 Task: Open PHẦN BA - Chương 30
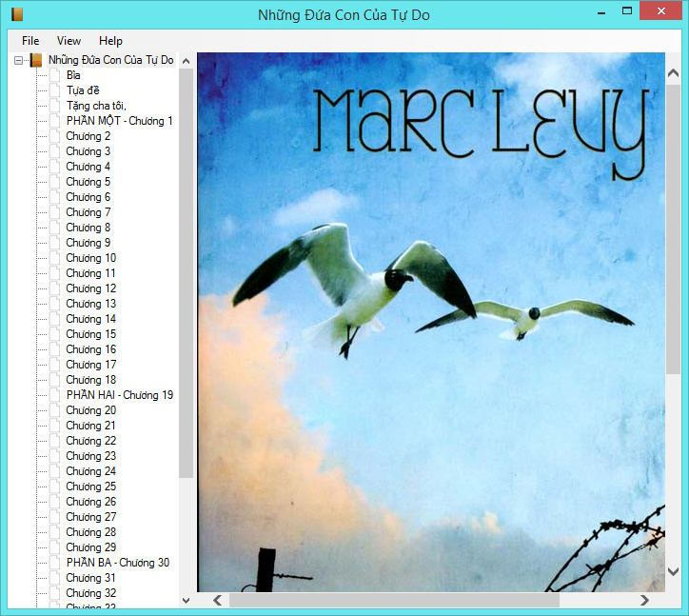pyautogui.click(x=118, y=563)
